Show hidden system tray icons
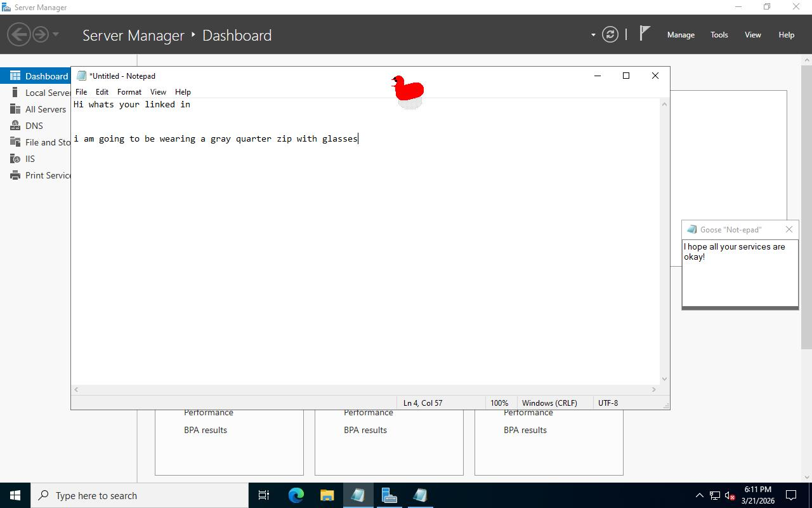812x508 pixels. 699,495
